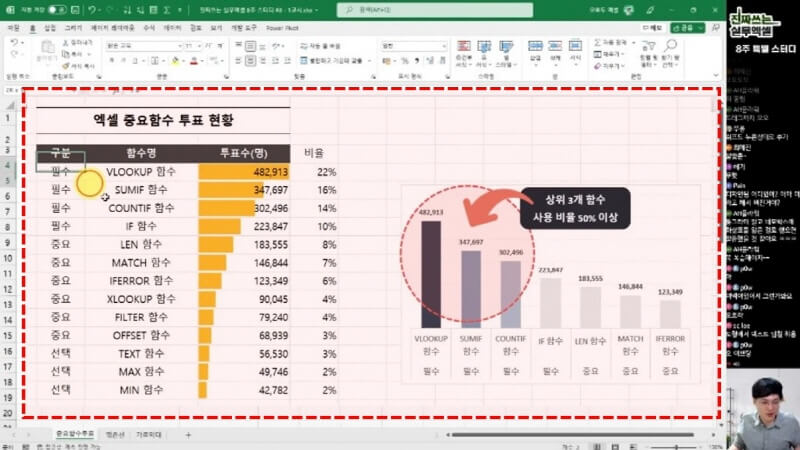Viewport: 800px width, 450px height.
Task: Click the 투표수(명) header cell
Action: click(244, 153)
